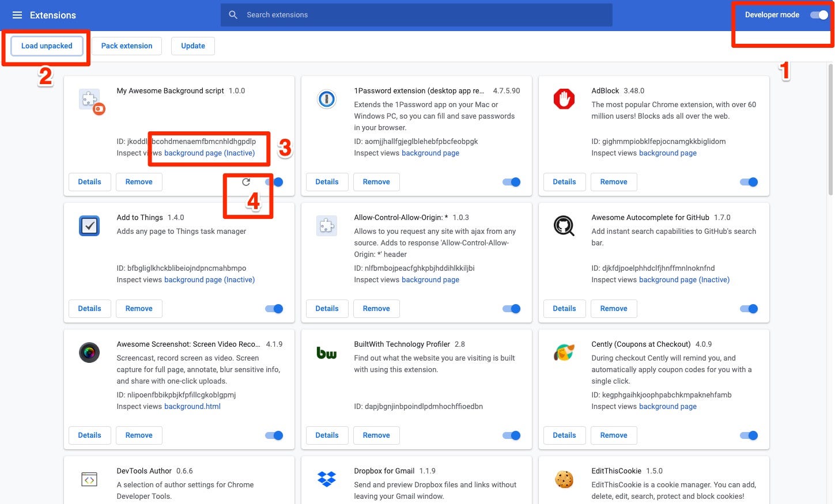Remove My Awesome Background script extension
Viewport: 835px width, 504px height.
point(139,182)
